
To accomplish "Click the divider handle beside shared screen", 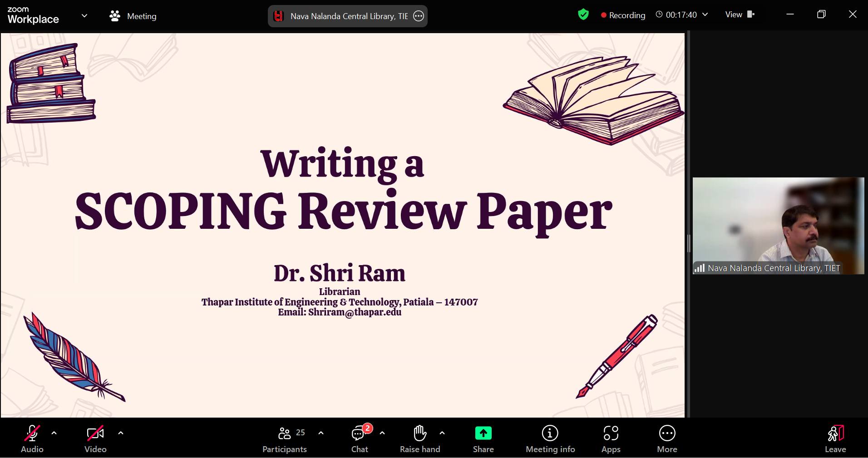I will tap(688, 243).
